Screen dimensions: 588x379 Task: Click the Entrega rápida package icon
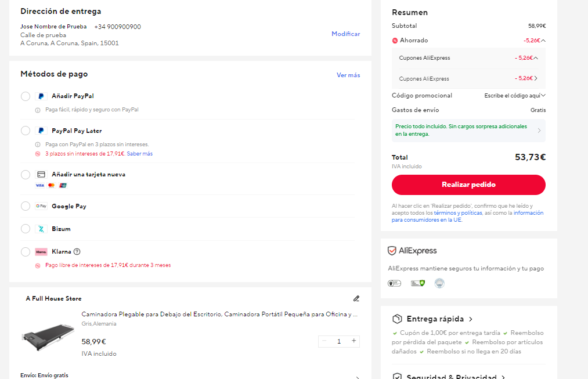[397, 319]
